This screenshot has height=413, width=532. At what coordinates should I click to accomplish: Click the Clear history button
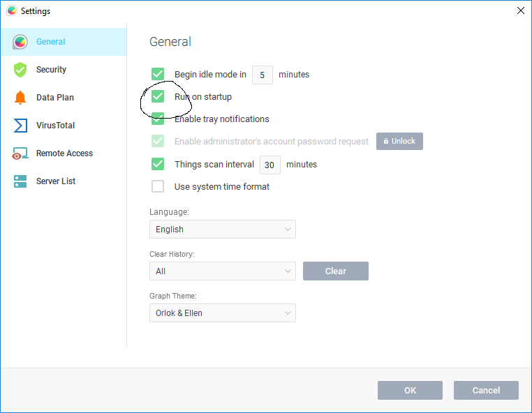[x=335, y=271]
